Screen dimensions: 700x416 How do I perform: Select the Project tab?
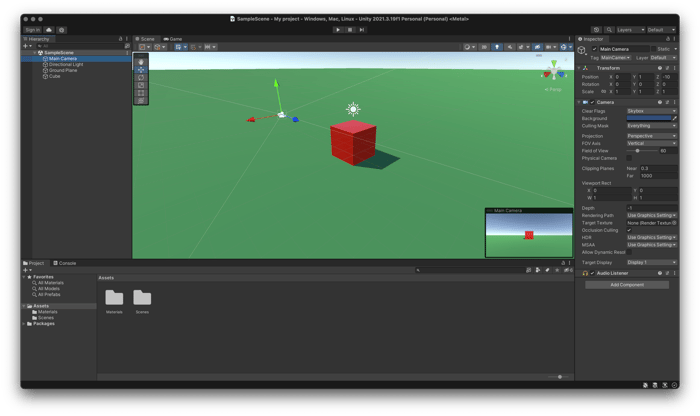click(x=34, y=263)
